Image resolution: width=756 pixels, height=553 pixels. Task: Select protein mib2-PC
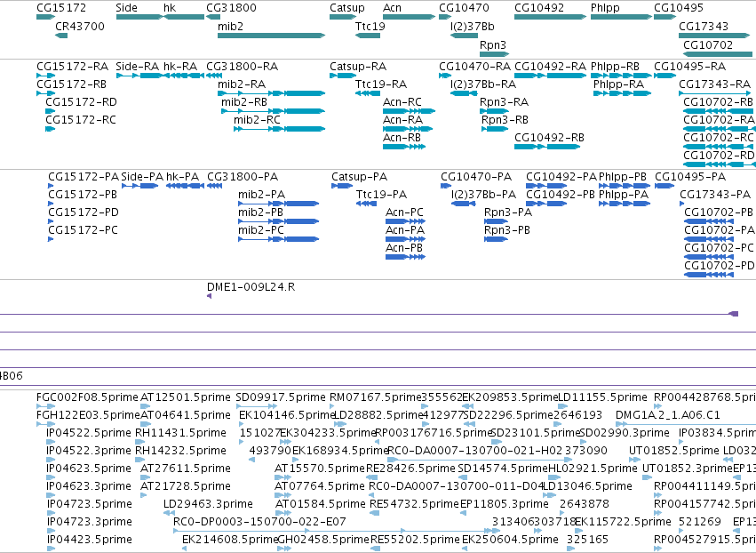pos(278,239)
